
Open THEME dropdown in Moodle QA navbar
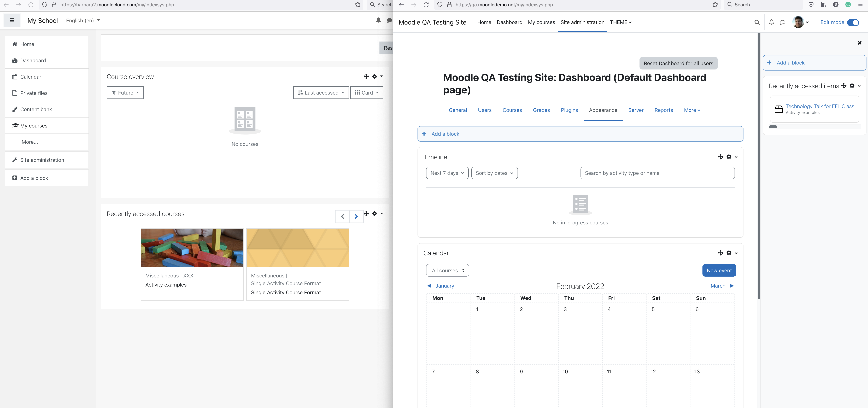621,22
